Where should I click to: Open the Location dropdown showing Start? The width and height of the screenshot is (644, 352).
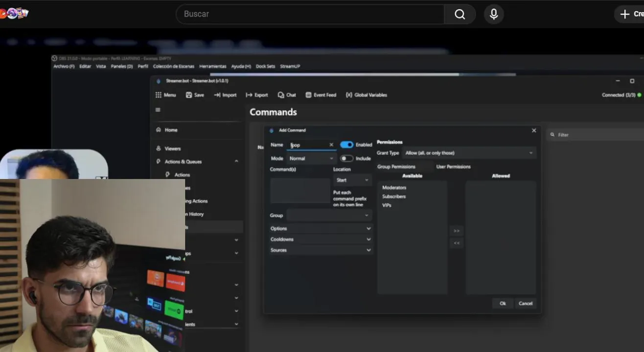(352, 180)
